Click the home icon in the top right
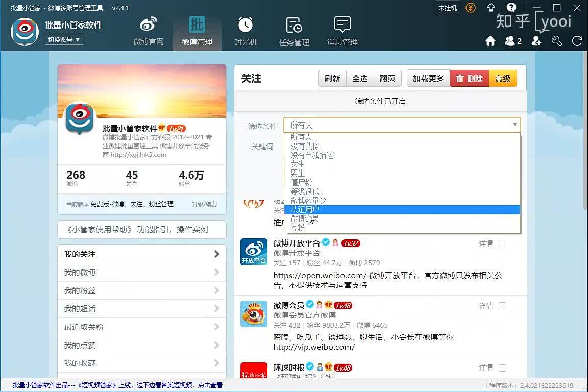This screenshot has height=392, width=588. click(491, 41)
